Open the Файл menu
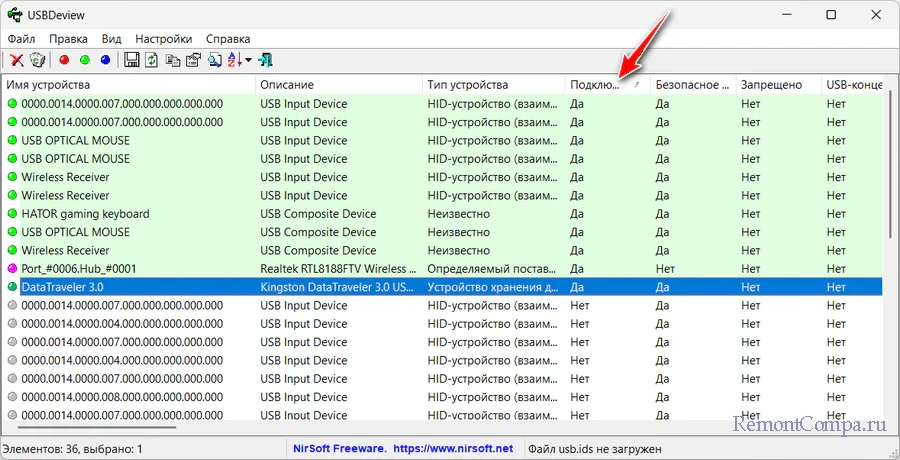The height and width of the screenshot is (460, 900). pyautogui.click(x=20, y=39)
